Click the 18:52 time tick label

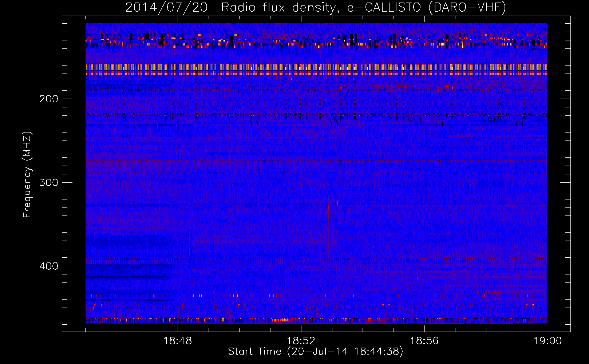point(301,341)
